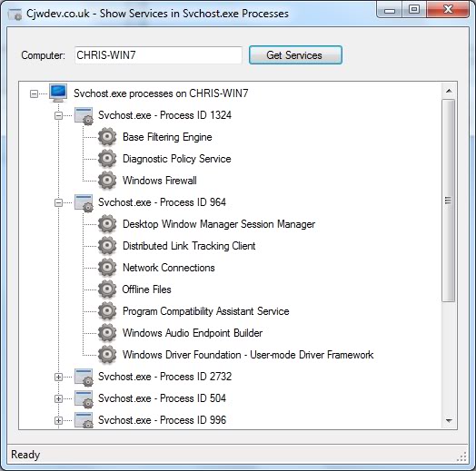
Task: Click the computer monitor icon at tree root
Action: tap(58, 93)
